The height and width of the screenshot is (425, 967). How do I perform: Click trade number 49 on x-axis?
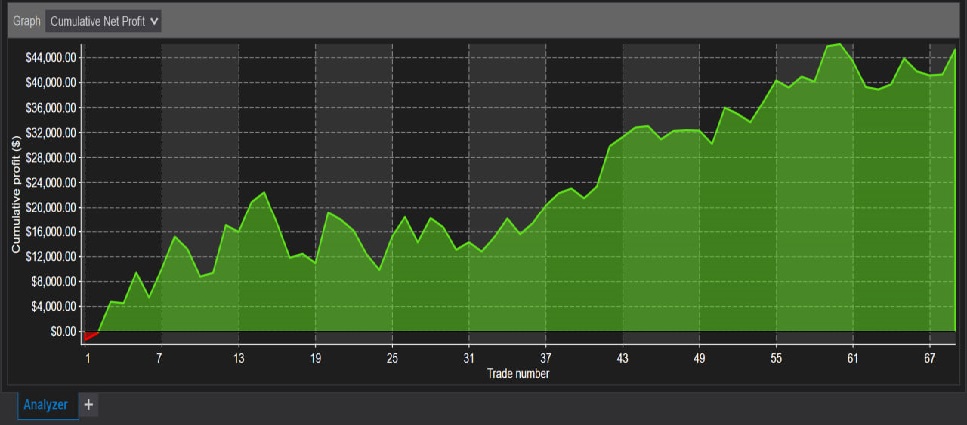(x=699, y=358)
